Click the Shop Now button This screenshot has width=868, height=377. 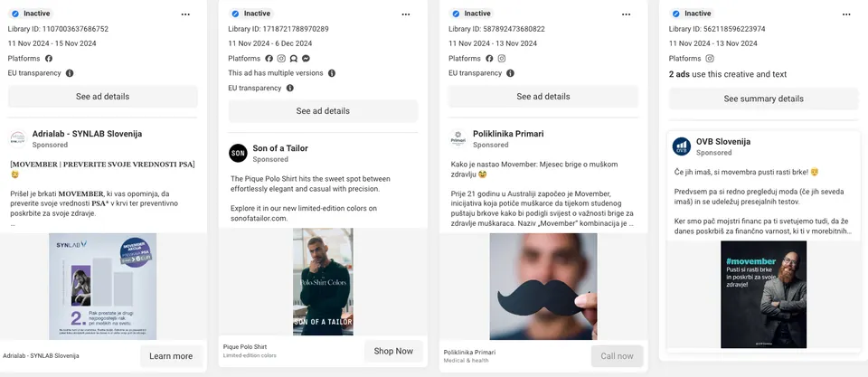coord(393,351)
